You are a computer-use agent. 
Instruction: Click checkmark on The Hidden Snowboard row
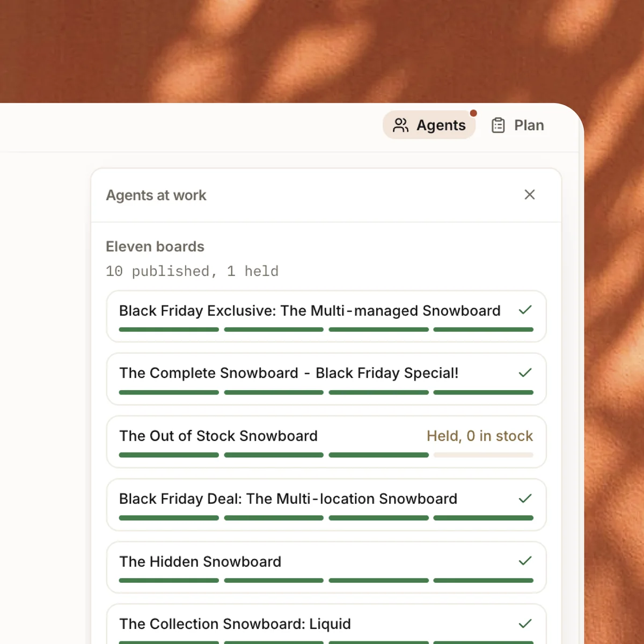[525, 561]
